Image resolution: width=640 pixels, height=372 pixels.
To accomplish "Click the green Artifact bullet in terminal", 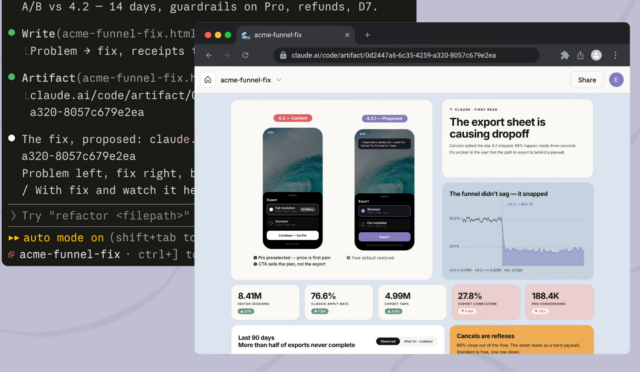I will (12, 77).
